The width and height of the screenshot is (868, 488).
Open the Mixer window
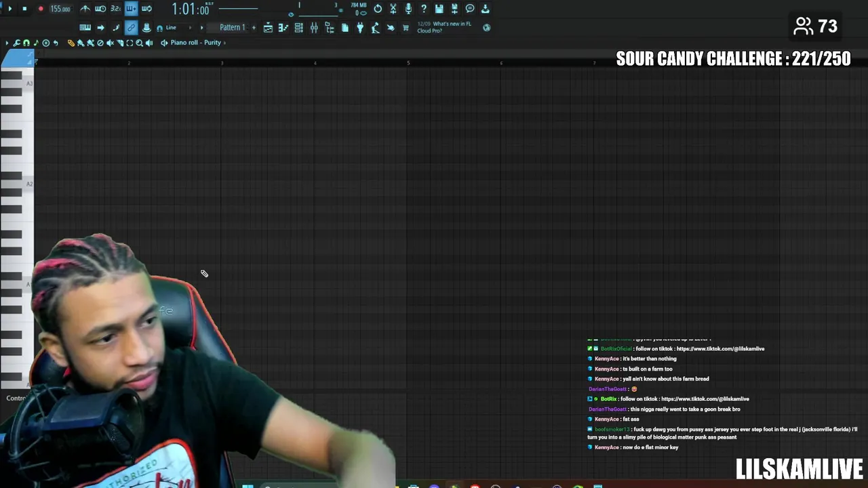coord(314,28)
